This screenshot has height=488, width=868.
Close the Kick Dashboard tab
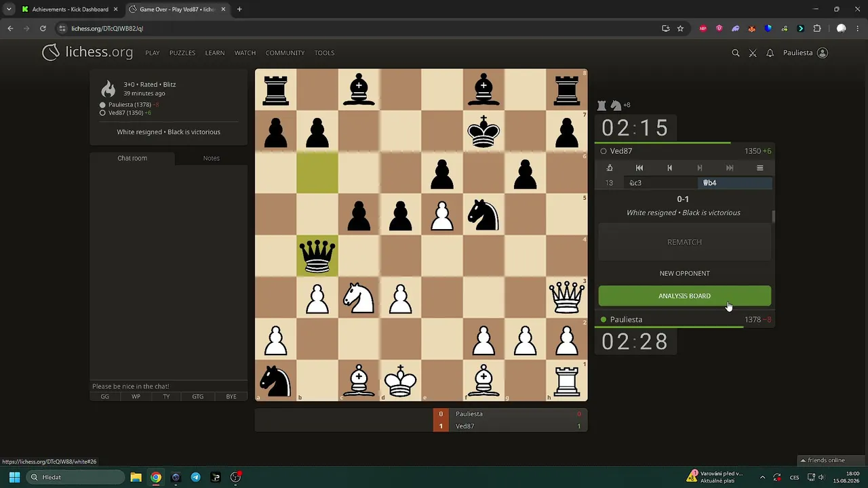tap(115, 9)
